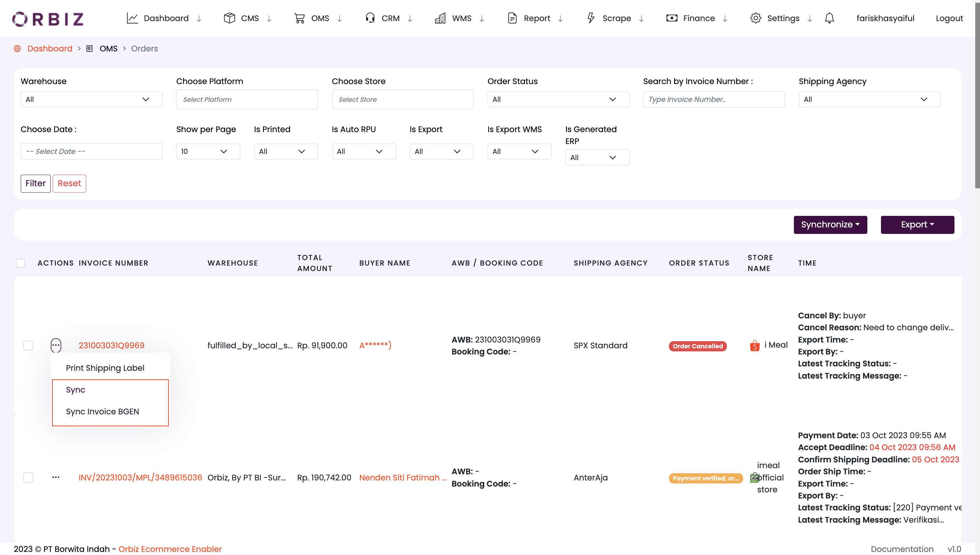Click the arrow next to Report menu
The image size is (980, 555).
pos(560,19)
